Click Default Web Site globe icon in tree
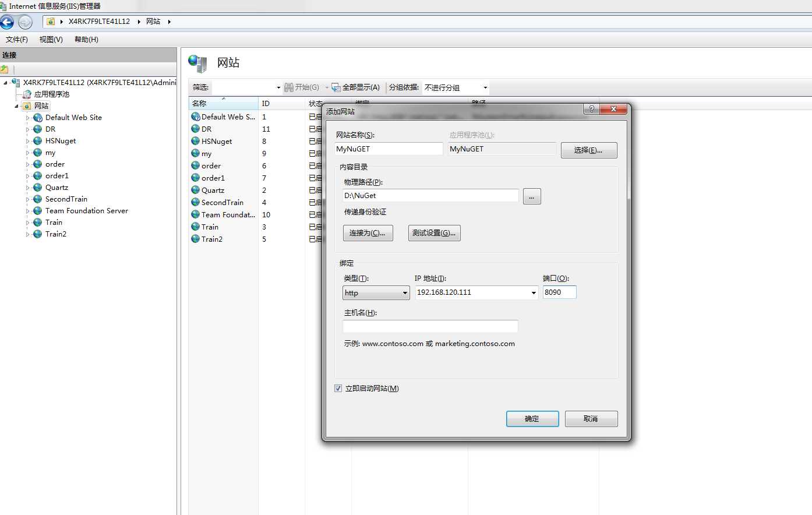The width and height of the screenshot is (812, 515). (38, 118)
